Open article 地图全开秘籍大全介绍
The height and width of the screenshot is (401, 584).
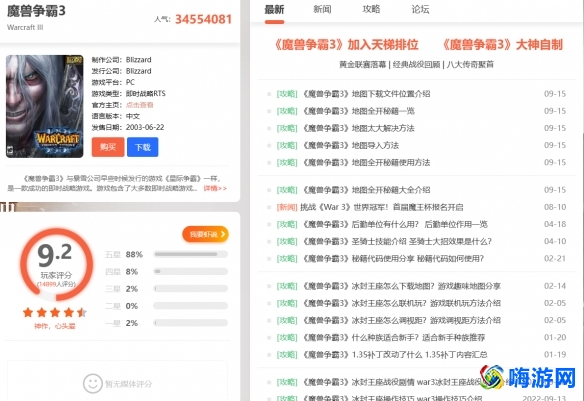[x=365, y=190]
